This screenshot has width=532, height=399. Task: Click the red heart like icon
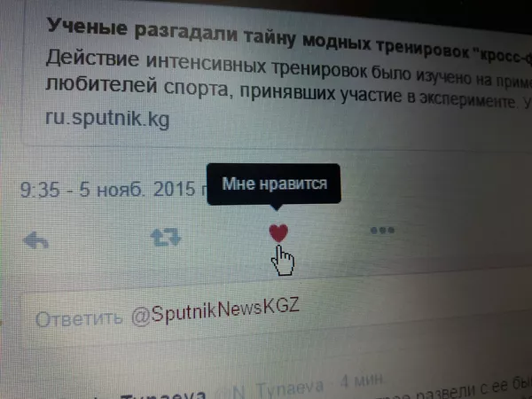click(278, 233)
